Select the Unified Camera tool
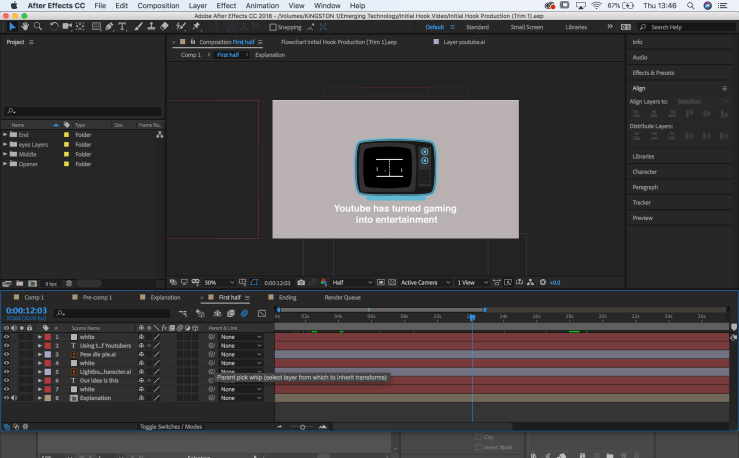The image size is (739, 458). pyautogui.click(x=67, y=27)
